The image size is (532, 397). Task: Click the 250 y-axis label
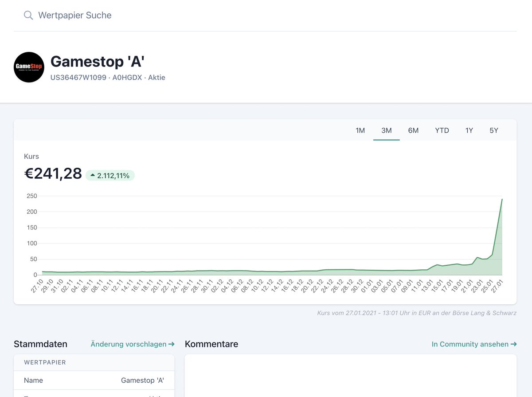[32, 196]
